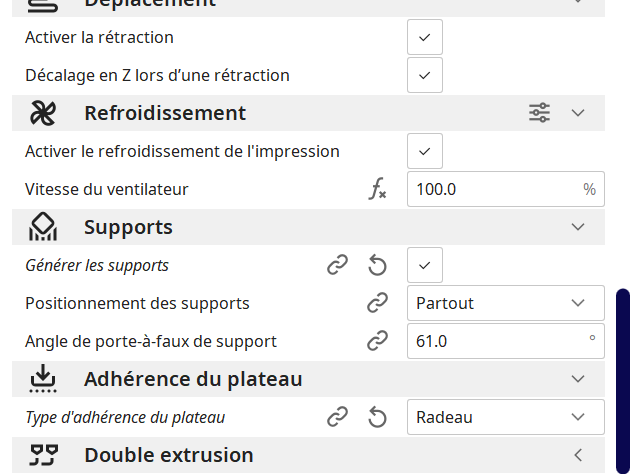Click the link icon for Positionnement des supports
Image resolution: width=639 pixels, height=474 pixels.
pos(377,303)
